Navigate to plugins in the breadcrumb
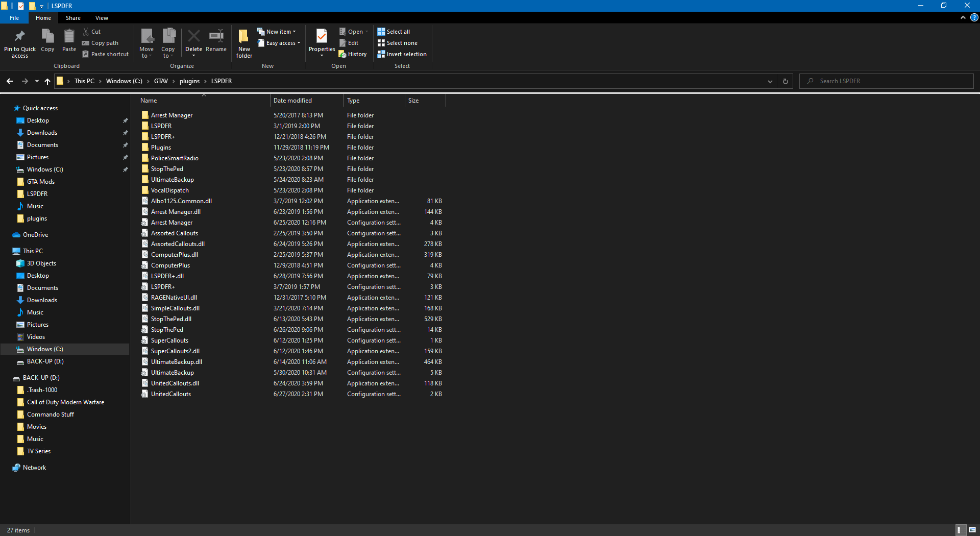This screenshot has width=980, height=536. coord(189,81)
